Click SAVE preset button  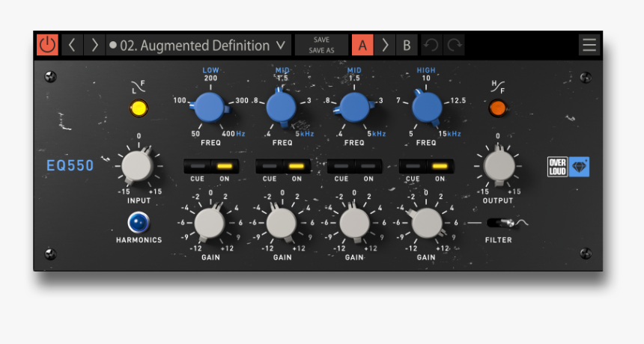[321, 40]
